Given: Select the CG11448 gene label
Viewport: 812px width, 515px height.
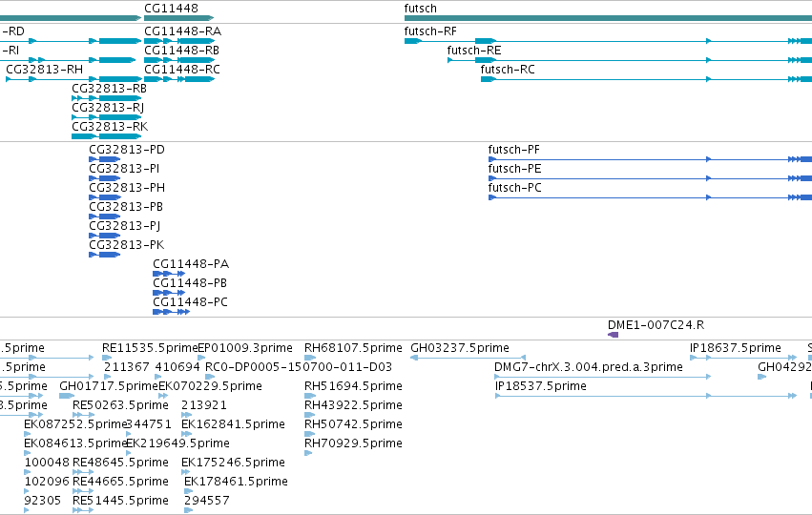Looking at the screenshot, I should click(x=171, y=9).
